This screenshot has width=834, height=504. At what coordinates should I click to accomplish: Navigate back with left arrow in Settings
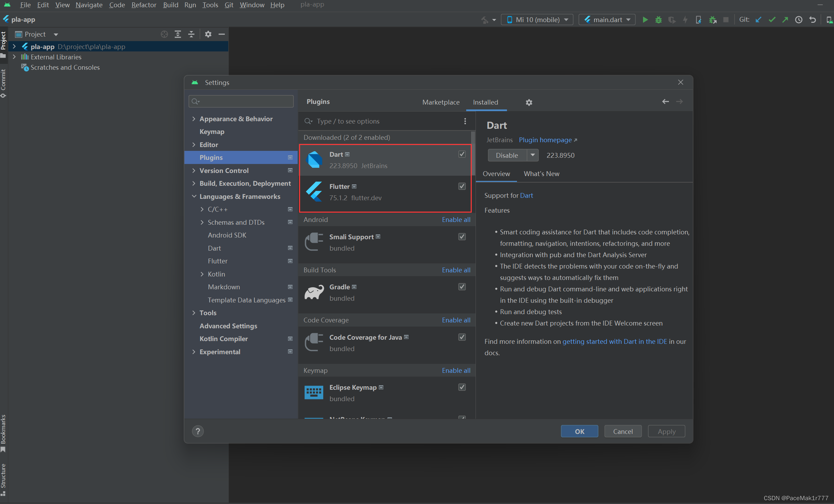tap(665, 101)
